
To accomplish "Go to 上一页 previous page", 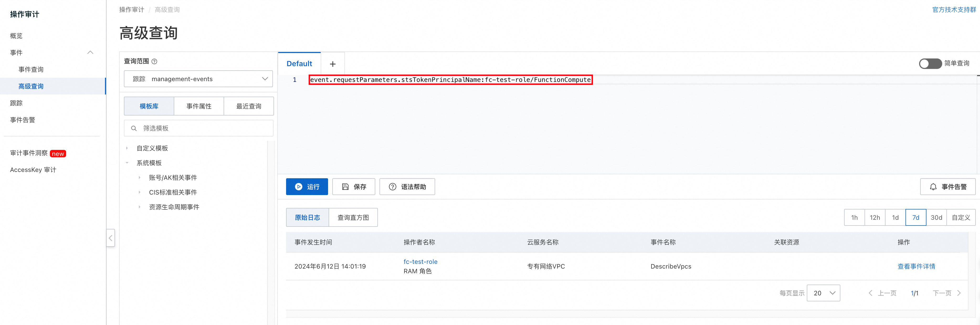I will pyautogui.click(x=883, y=293).
